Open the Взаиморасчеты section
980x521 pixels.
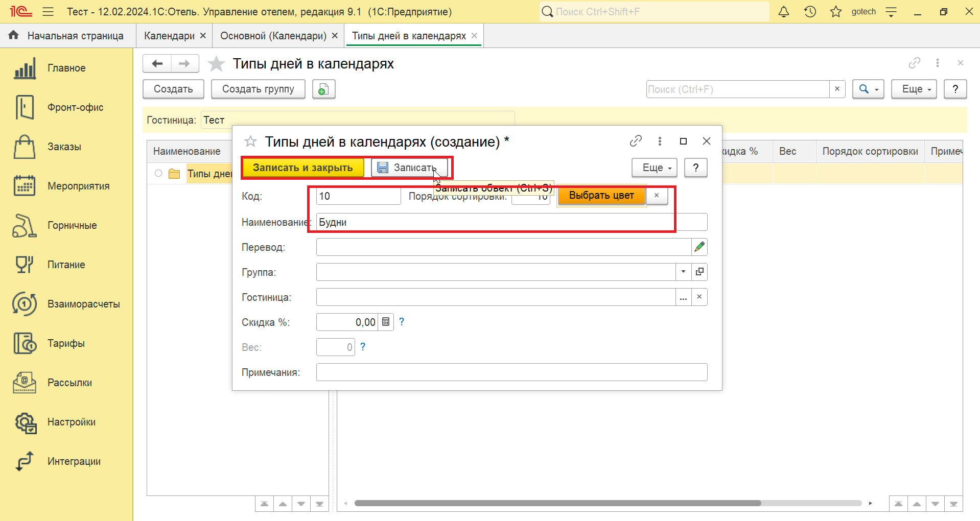click(x=66, y=304)
